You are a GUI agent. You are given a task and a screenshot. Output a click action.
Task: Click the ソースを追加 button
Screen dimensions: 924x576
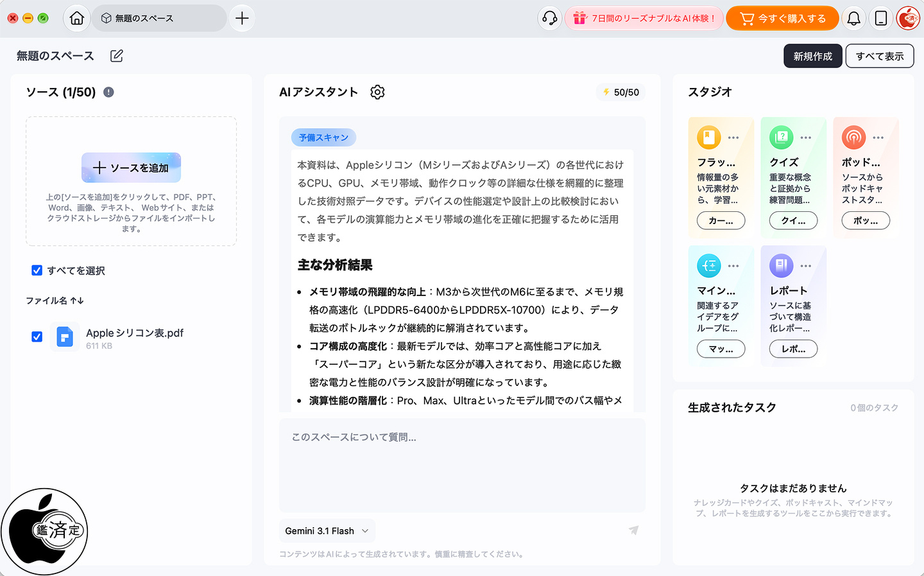pos(131,168)
